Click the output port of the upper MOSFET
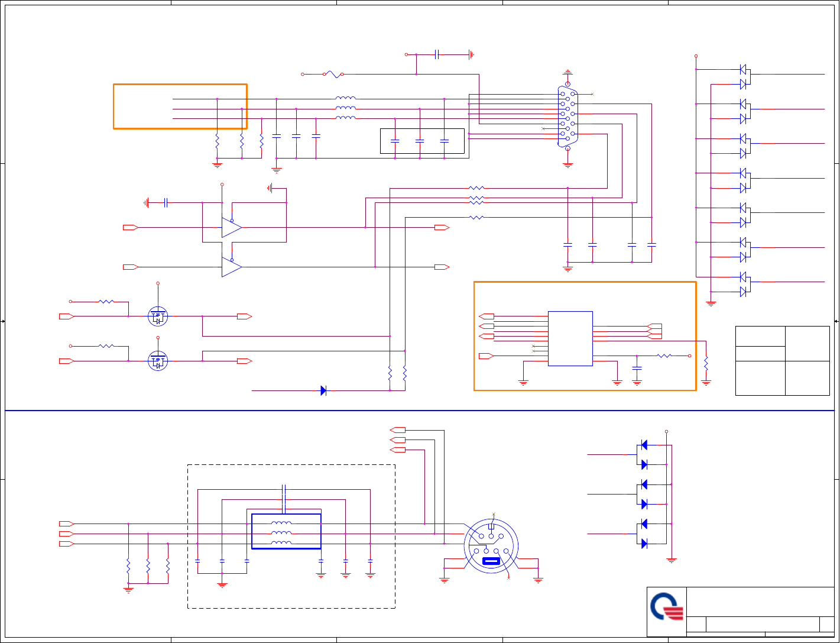This screenshot has width=840, height=643. [x=244, y=316]
